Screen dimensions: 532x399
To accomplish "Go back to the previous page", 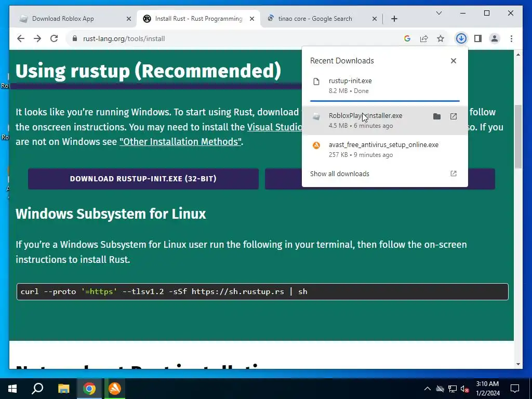I will coord(21,38).
